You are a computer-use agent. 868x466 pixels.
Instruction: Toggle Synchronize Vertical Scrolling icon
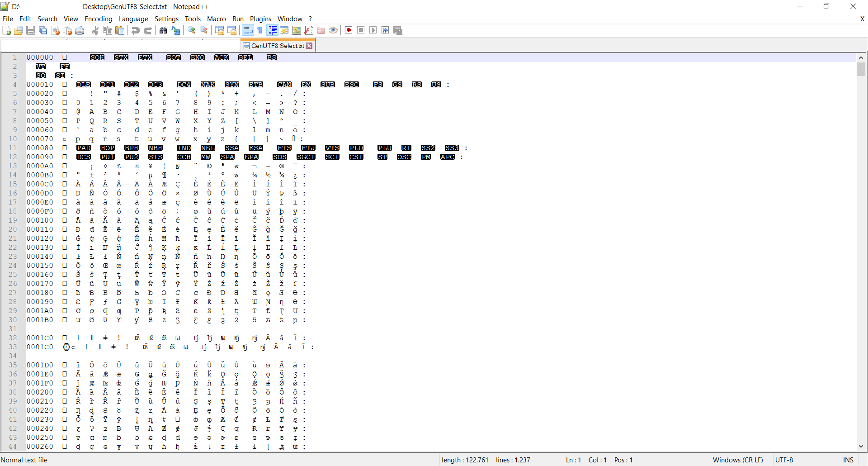[x=219, y=30]
